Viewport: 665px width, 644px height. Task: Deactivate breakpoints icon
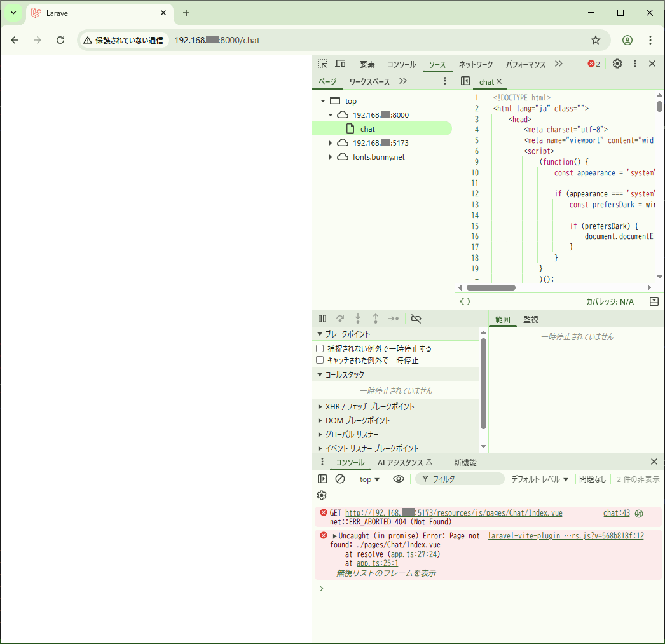[416, 319]
